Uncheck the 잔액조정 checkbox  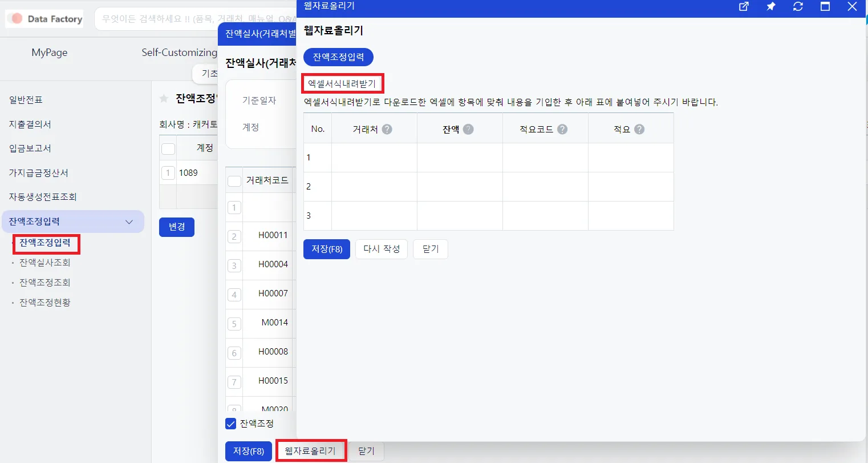231,424
